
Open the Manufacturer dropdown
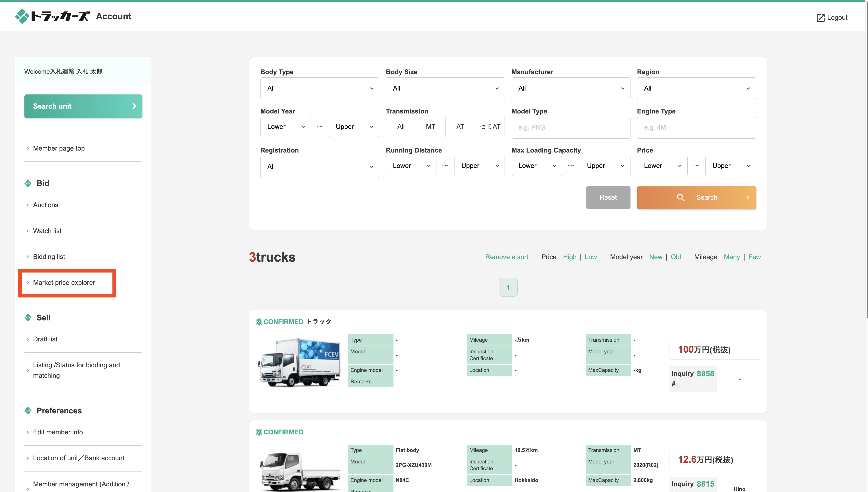coord(570,88)
